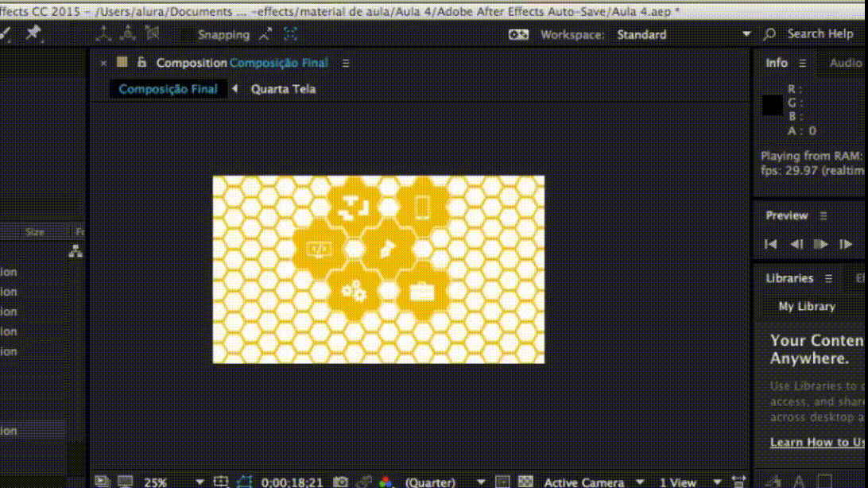Open the Quarter resolution dropdown
The image size is (868, 488).
pyautogui.click(x=481, y=482)
